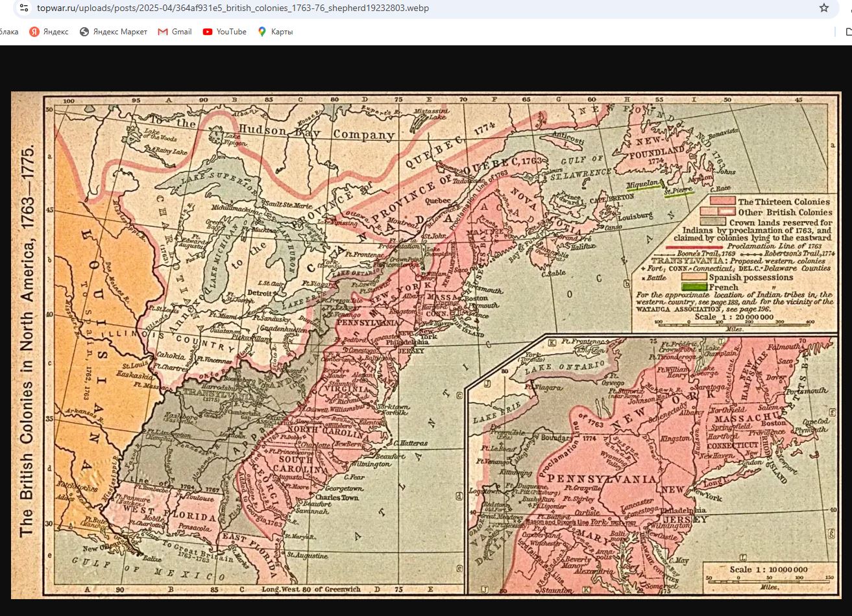Select the topwar.ru image URL in the address bar
This screenshot has height=616, width=852.
click(233, 8)
